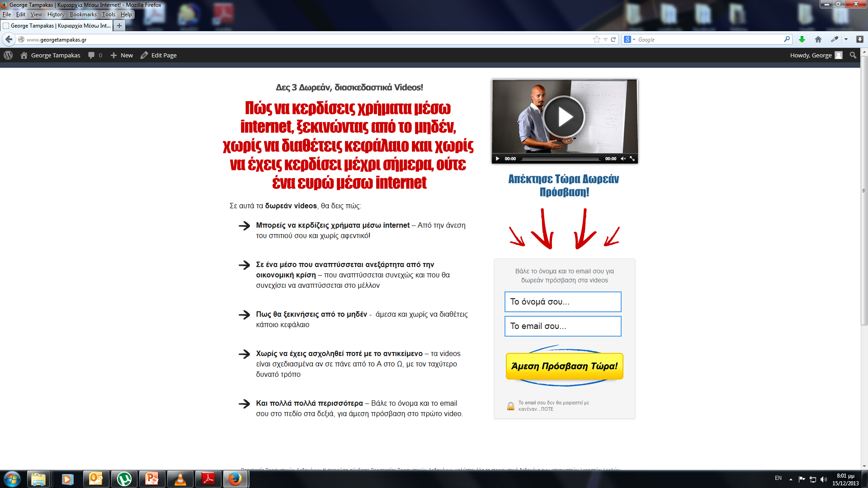The image size is (868, 488).
Task: Mute the video with speaker icon
Action: (x=623, y=159)
